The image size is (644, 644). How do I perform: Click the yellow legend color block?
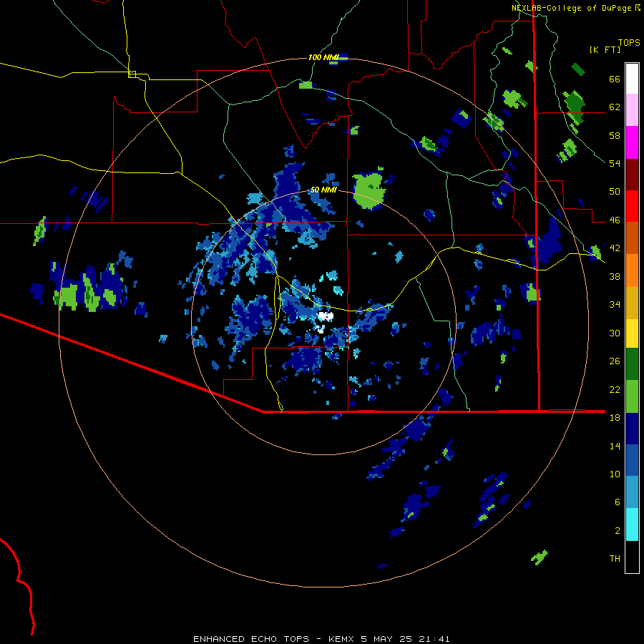pyautogui.click(x=632, y=333)
